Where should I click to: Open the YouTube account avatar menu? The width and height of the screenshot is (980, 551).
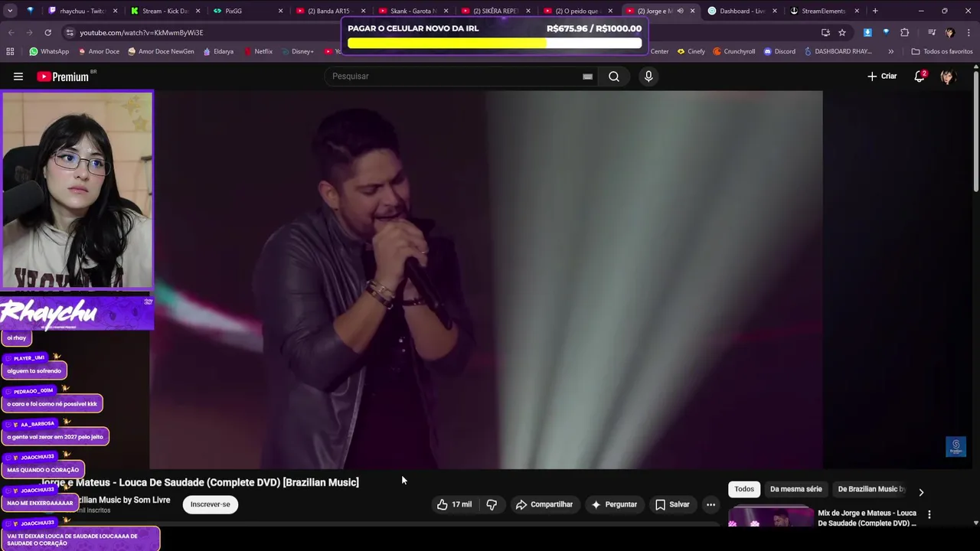(948, 77)
